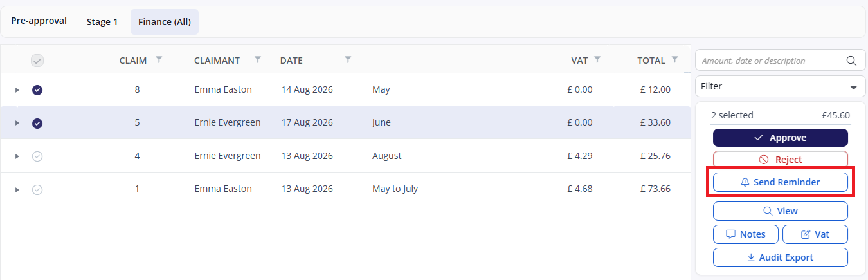Click the search magnifier icon
This screenshot has height=280, width=868.
[851, 61]
